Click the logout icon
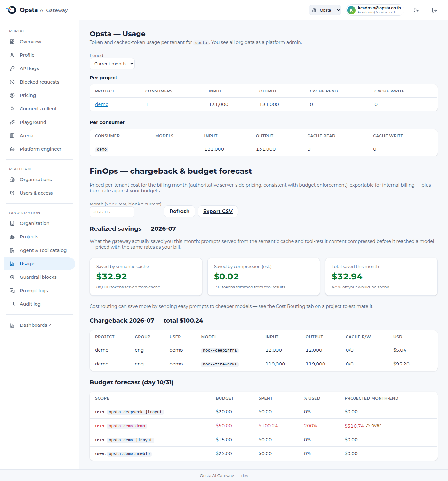The image size is (448, 481). [434, 10]
